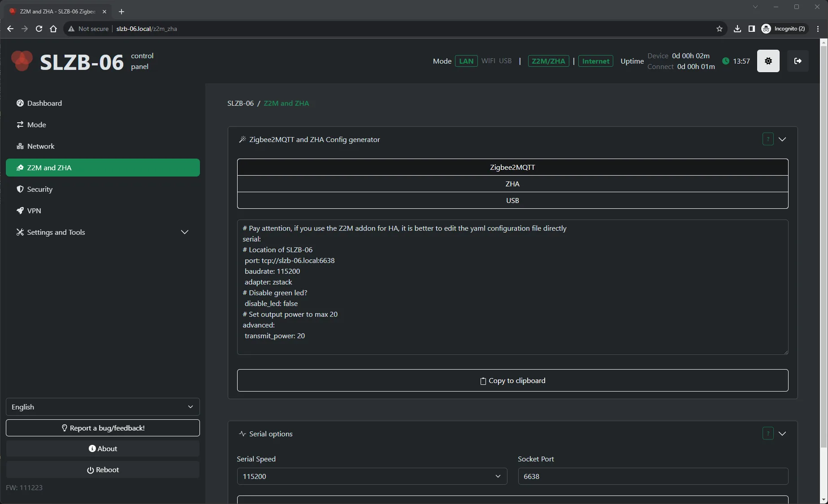Click Copy to clipboard button
The image size is (828, 504).
pyautogui.click(x=512, y=380)
